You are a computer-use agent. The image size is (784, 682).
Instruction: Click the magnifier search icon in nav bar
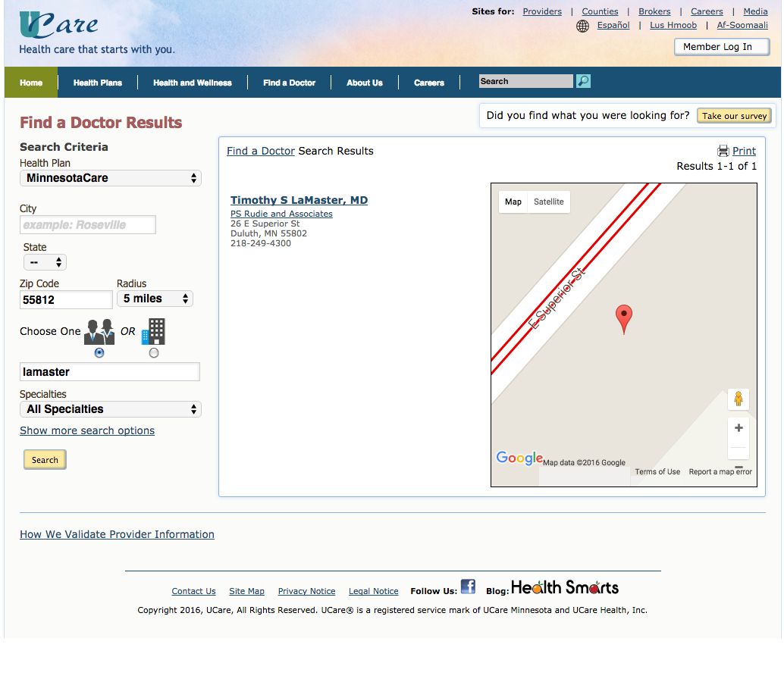pos(583,81)
